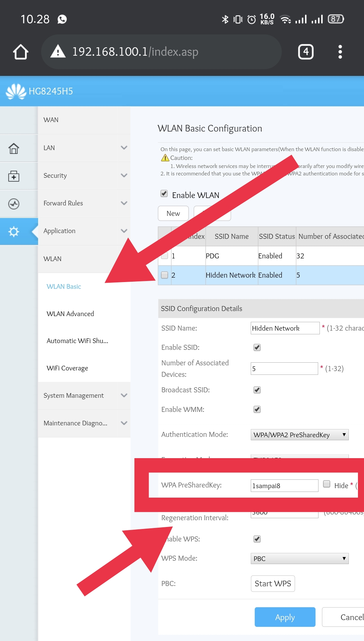364x641 pixels.
Task: Toggle the Broadcast SSID checkbox
Action: (x=257, y=390)
